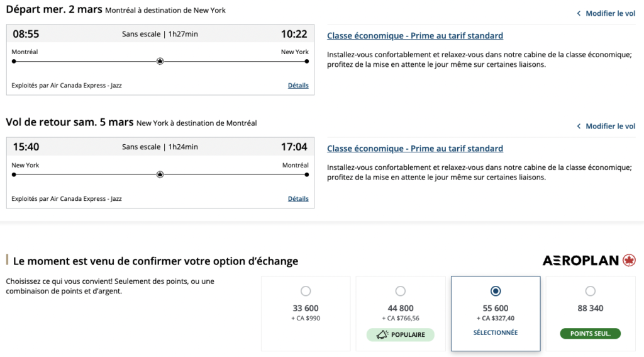
Task: Click the Aeroplan maple leaf logo
Action: [629, 260]
